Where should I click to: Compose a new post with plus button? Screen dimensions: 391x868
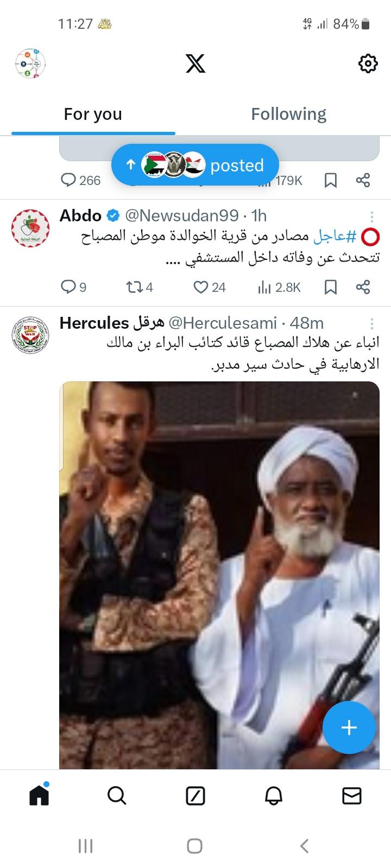point(349,727)
